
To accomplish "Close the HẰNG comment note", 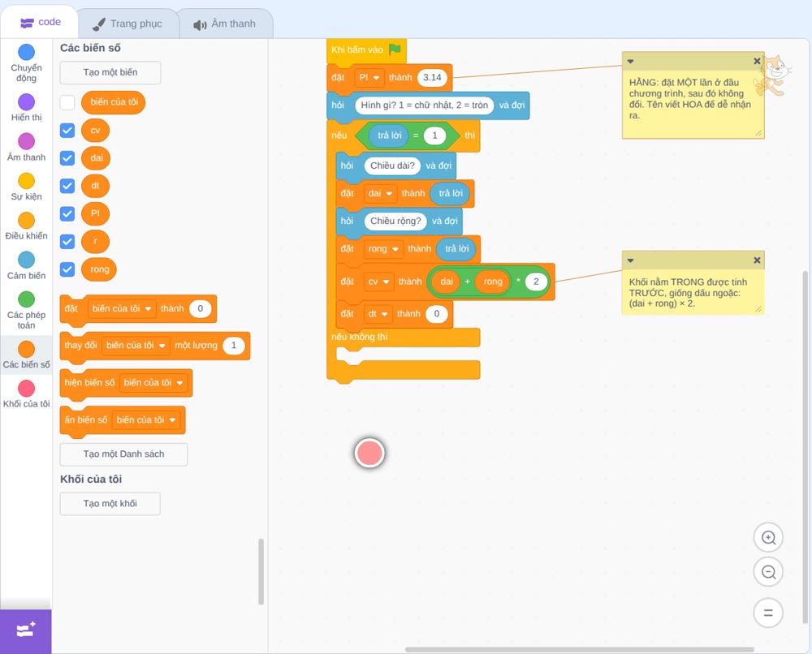I will click(757, 61).
